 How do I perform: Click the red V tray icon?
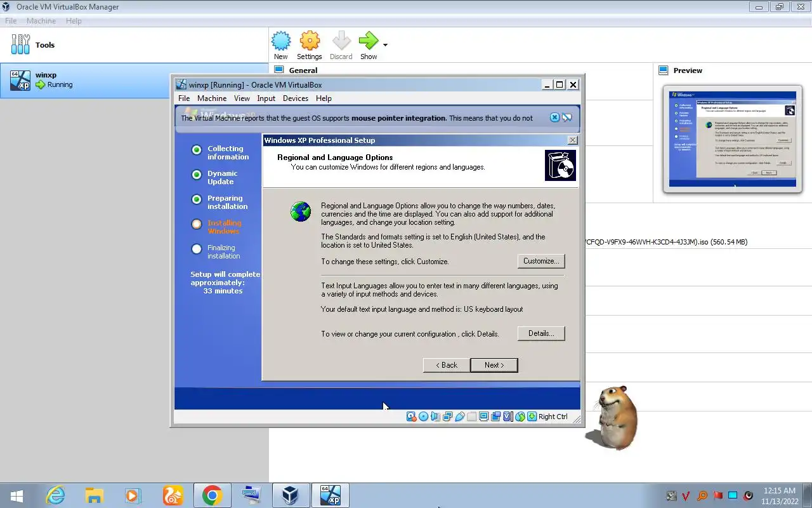(686, 496)
